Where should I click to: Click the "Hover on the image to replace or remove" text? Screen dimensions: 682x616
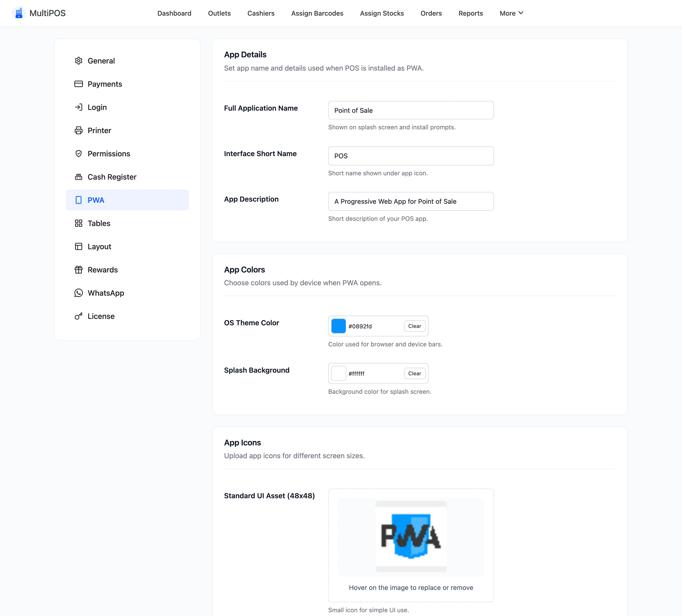(411, 588)
